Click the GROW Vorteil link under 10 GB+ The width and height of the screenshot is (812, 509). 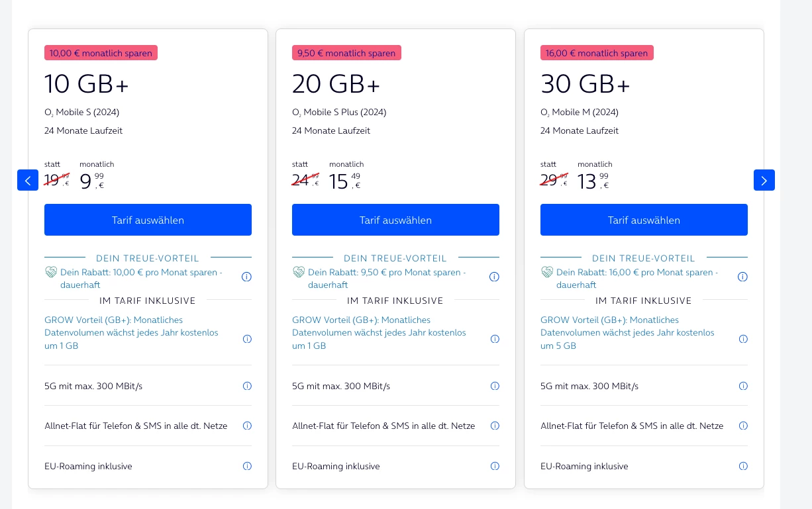(131, 332)
